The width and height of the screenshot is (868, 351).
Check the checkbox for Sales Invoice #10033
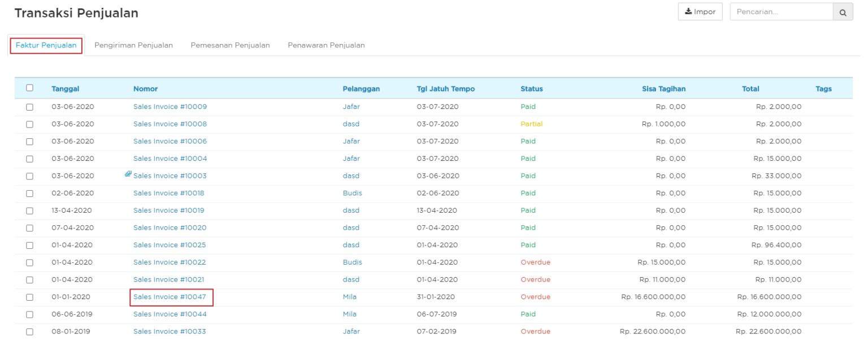point(29,331)
